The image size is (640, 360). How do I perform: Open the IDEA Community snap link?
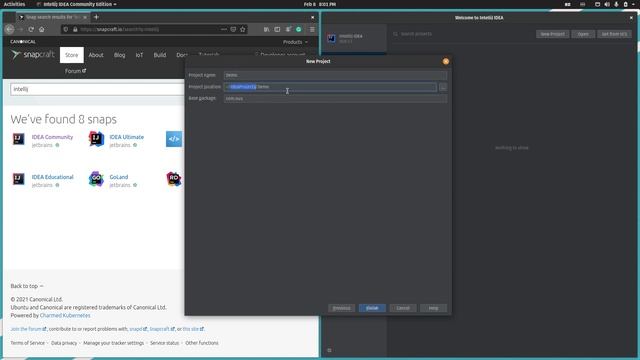pos(52,137)
